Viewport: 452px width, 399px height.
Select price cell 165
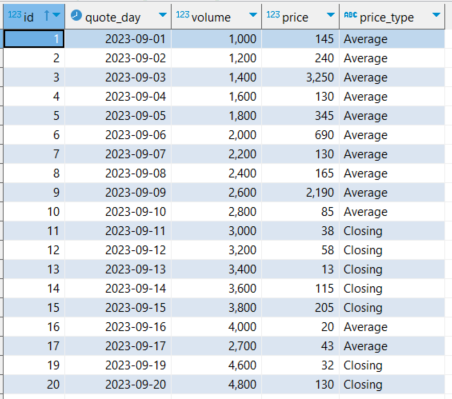(301, 173)
